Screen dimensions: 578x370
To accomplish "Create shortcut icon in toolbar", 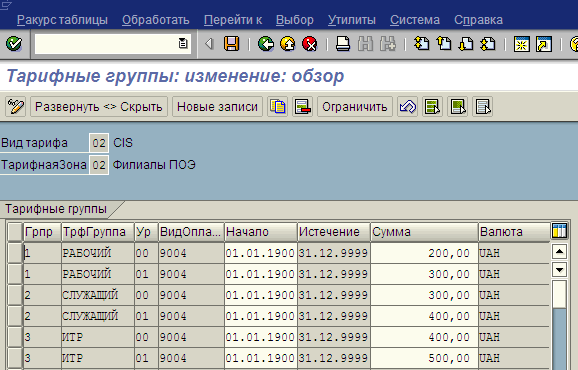I will tap(544, 44).
